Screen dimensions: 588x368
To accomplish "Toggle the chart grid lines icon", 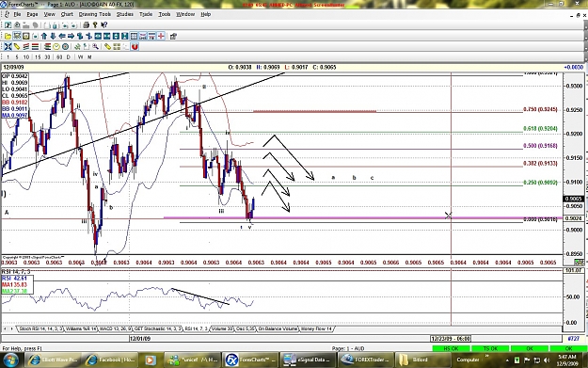I will (134, 37).
